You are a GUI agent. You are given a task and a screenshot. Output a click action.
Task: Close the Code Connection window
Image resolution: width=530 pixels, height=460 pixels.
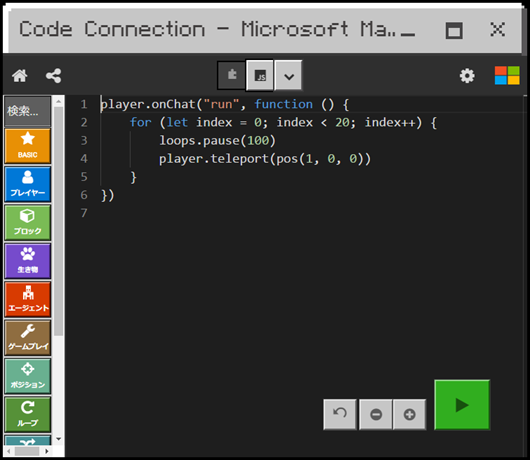click(498, 29)
